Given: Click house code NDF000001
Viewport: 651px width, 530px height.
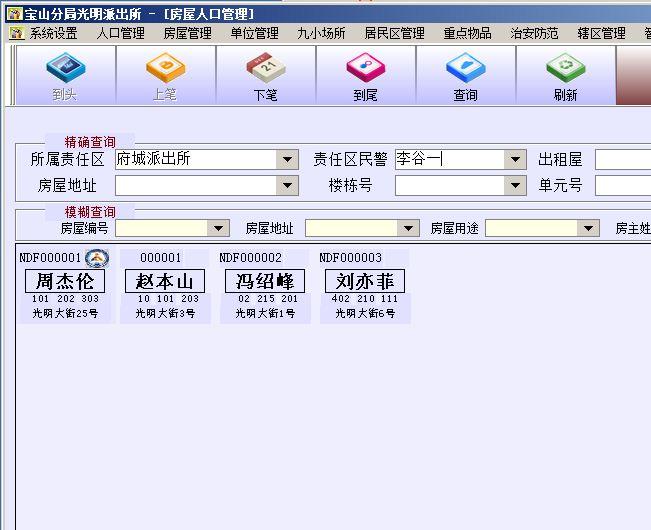Looking at the screenshot, I should (50, 258).
